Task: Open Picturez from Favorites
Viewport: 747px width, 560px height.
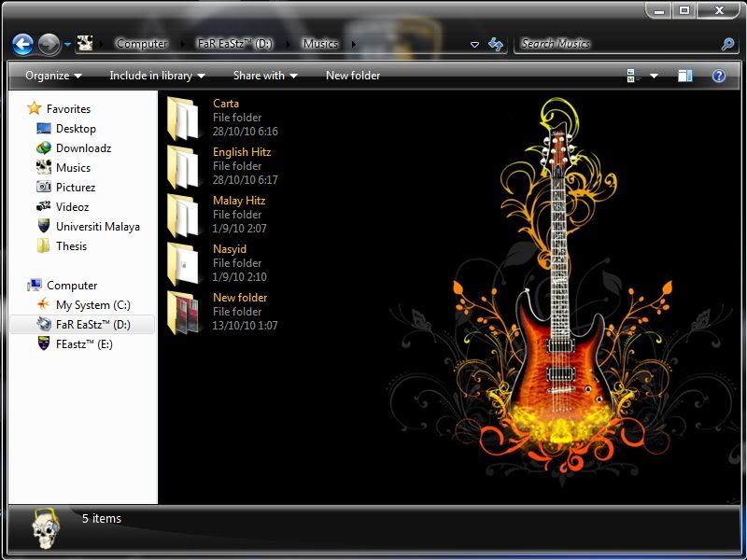Action: [x=76, y=188]
